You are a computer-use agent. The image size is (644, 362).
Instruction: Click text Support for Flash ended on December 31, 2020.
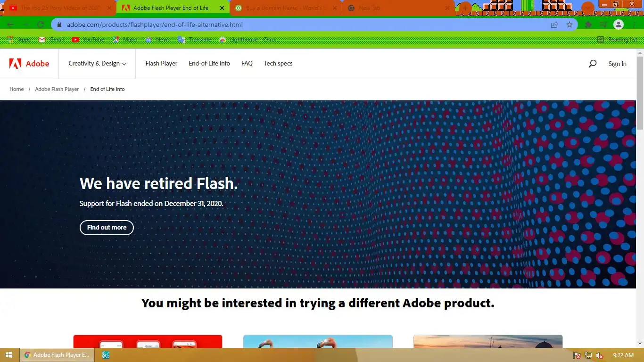tap(151, 204)
